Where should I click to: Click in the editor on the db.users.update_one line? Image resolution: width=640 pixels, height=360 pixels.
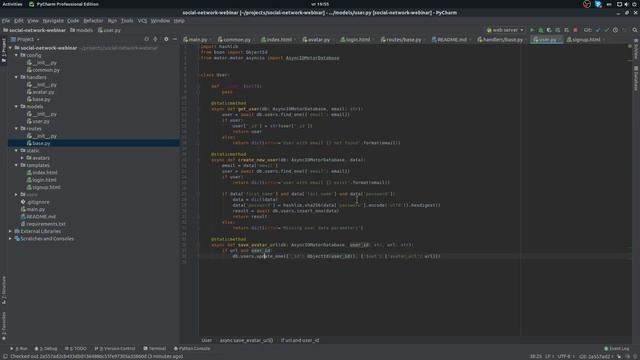pyautogui.click(x=336, y=256)
